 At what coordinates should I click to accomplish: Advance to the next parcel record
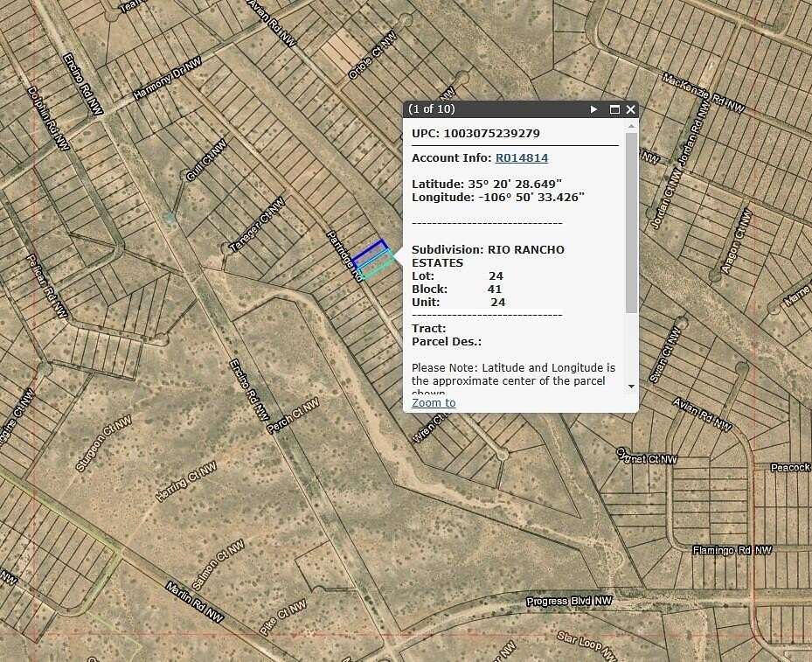(593, 109)
